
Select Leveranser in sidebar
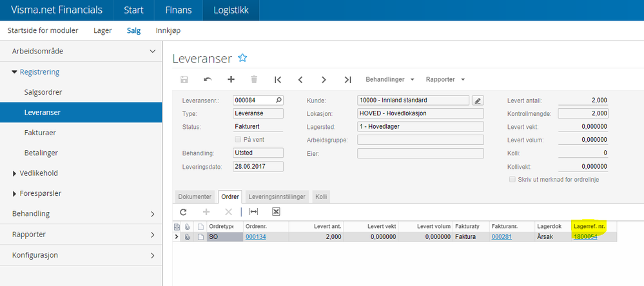81,113
